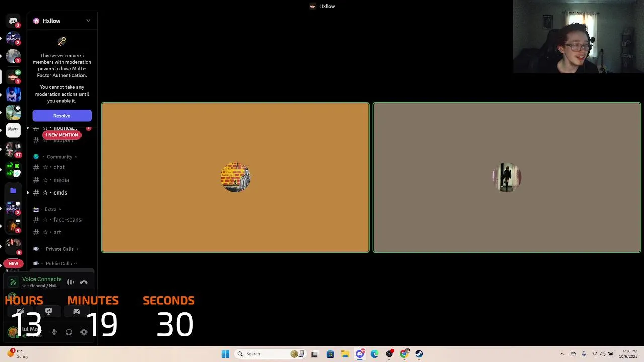Click the microphone tray icon
Screen dimensions: 644x362
(x=584, y=354)
